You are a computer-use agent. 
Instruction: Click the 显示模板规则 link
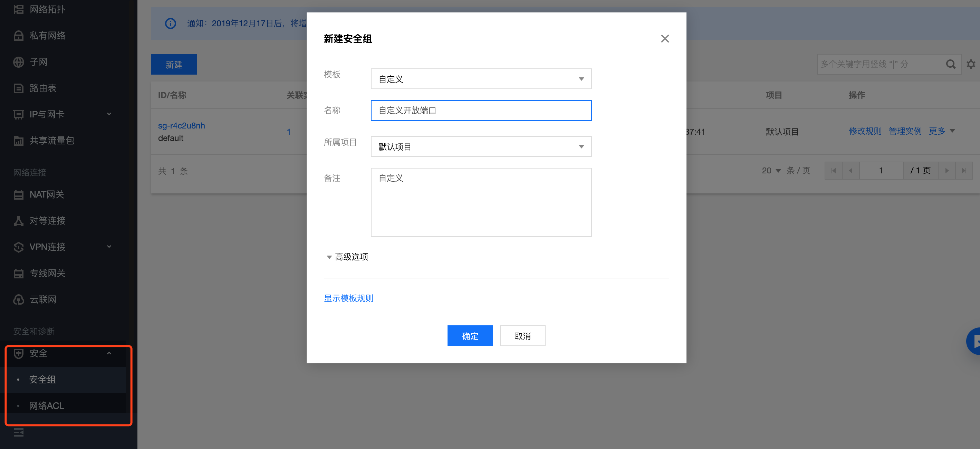[348, 298]
